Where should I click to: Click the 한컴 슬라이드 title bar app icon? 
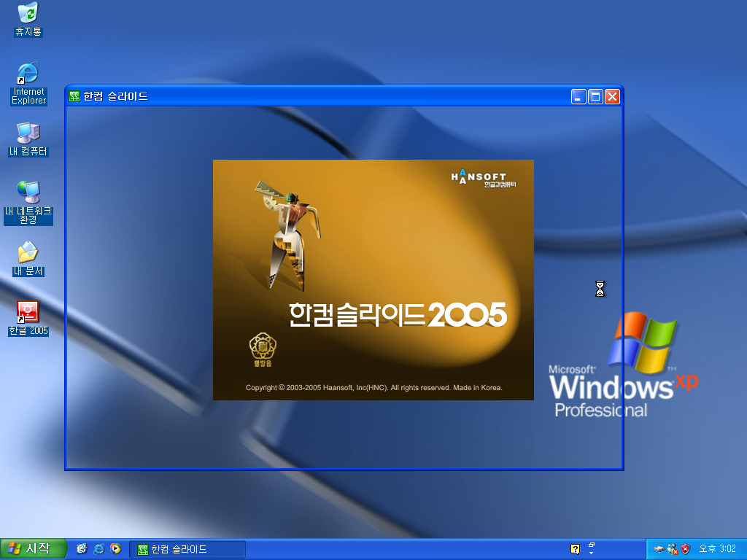pyautogui.click(x=74, y=97)
